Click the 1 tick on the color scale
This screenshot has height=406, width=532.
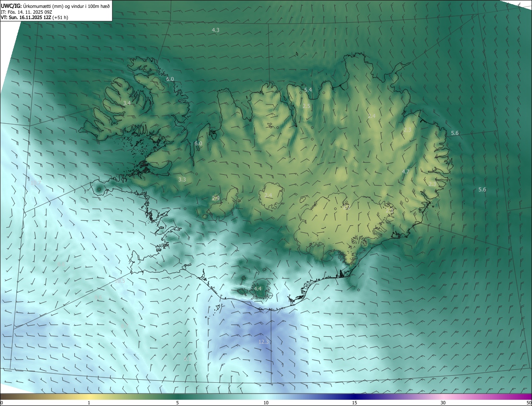(89, 403)
